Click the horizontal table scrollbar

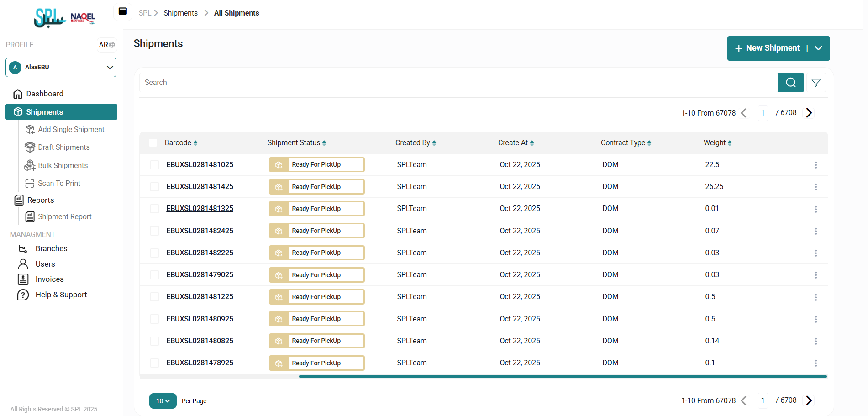(x=563, y=376)
